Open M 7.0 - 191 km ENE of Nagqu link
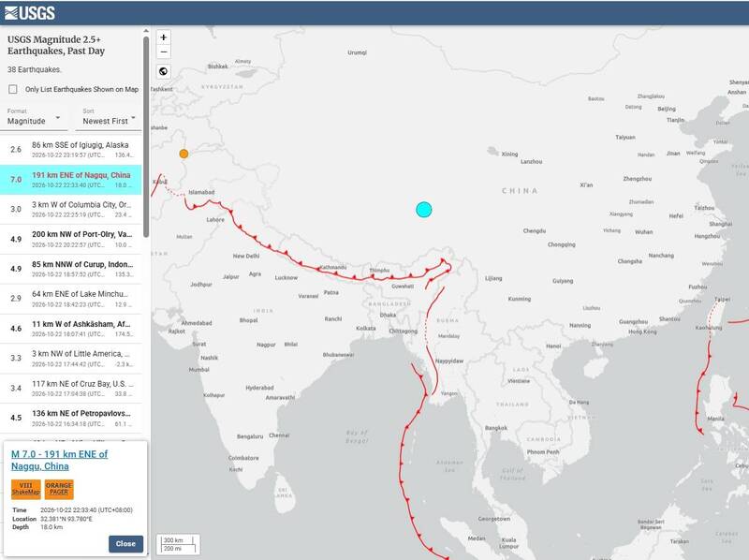This screenshot has height=560, width=749. point(59,460)
